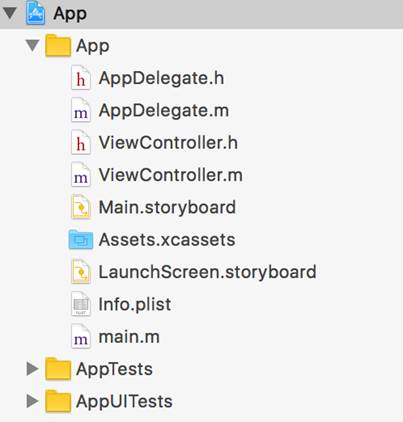Collapse the App project root triangle
The height and width of the screenshot is (422, 403).
tap(10, 13)
